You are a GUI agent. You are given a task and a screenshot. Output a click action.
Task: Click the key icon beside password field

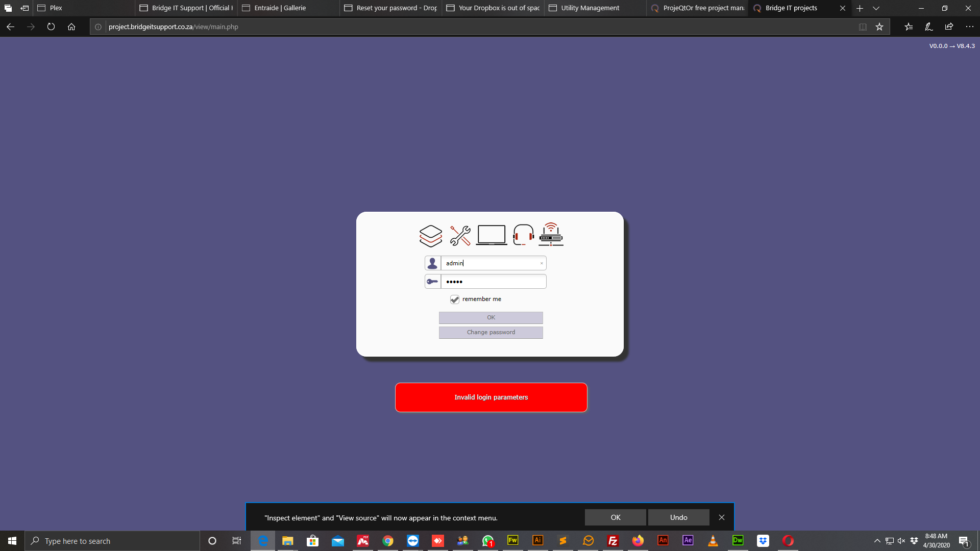tap(432, 282)
